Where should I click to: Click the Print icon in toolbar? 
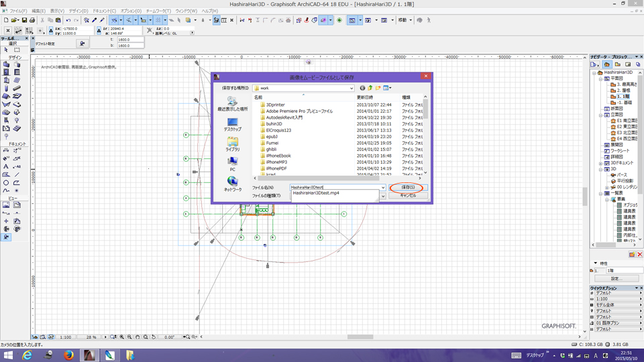click(x=32, y=20)
